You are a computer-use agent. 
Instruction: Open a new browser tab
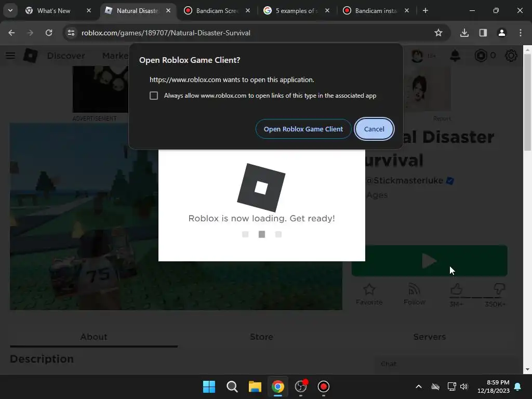425,10
